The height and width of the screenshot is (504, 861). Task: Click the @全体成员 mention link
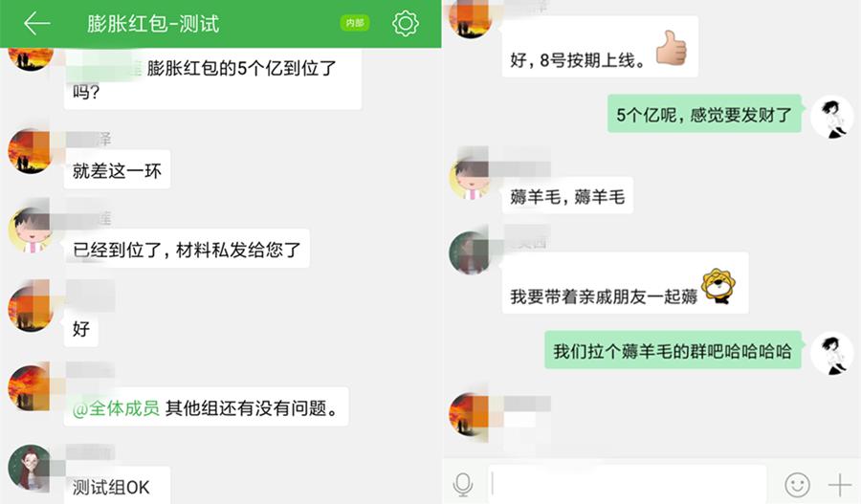click(116, 408)
